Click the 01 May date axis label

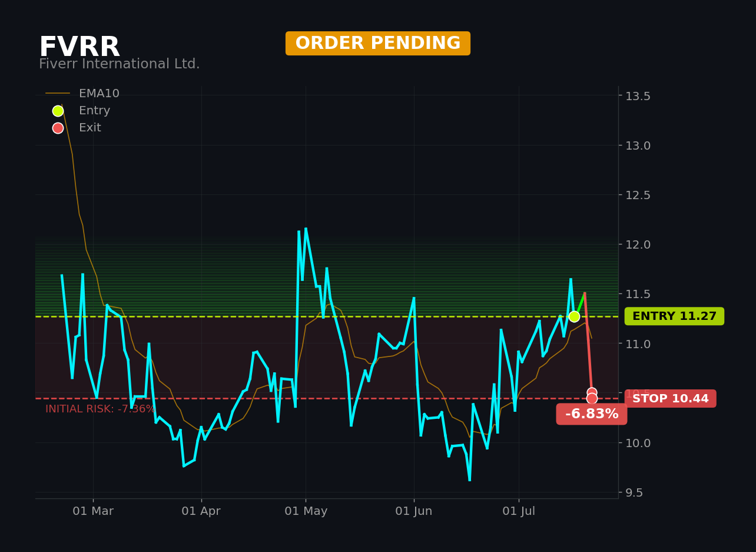[x=306, y=511]
